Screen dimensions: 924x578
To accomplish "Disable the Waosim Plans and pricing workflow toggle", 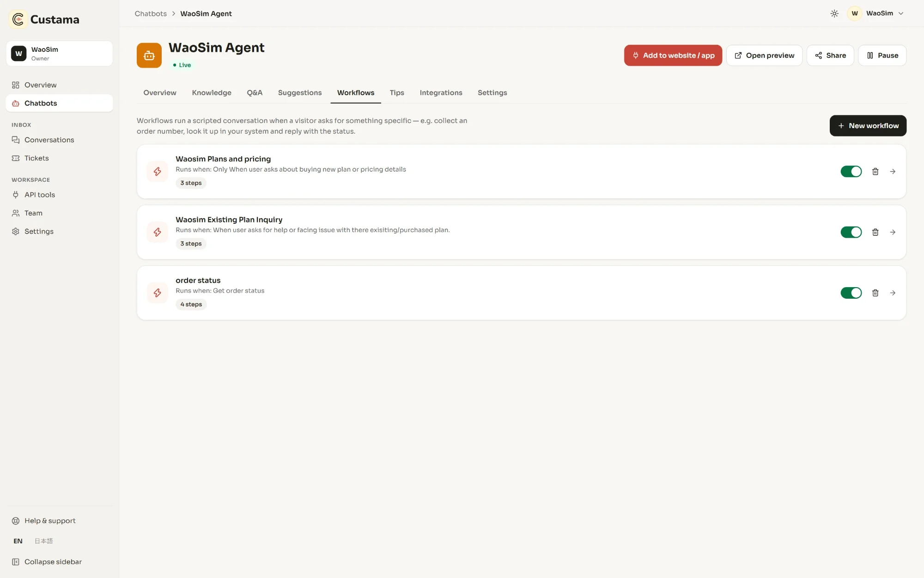I will click(851, 172).
